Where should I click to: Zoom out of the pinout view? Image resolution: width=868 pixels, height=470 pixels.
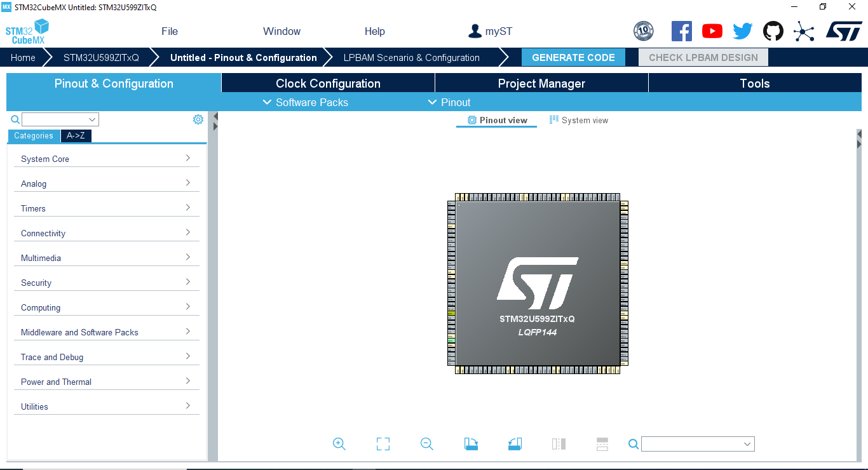[x=426, y=444]
